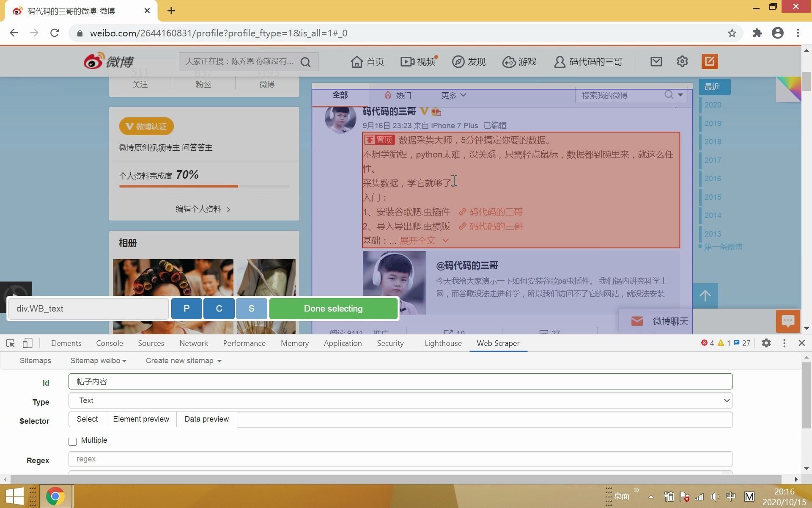This screenshot has width=812, height=508.
Task: Select the 全部 posts tab
Action: pyautogui.click(x=340, y=95)
